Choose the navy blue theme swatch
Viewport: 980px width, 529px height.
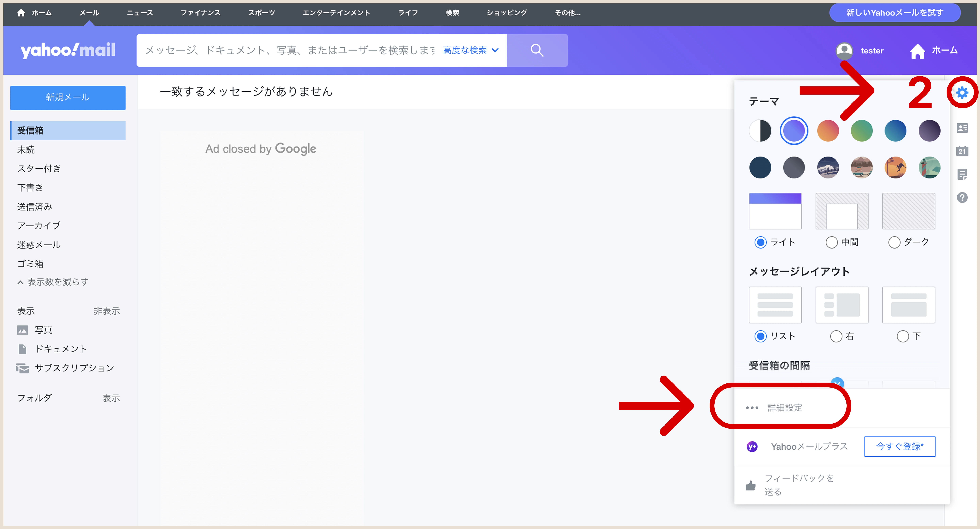(x=760, y=167)
